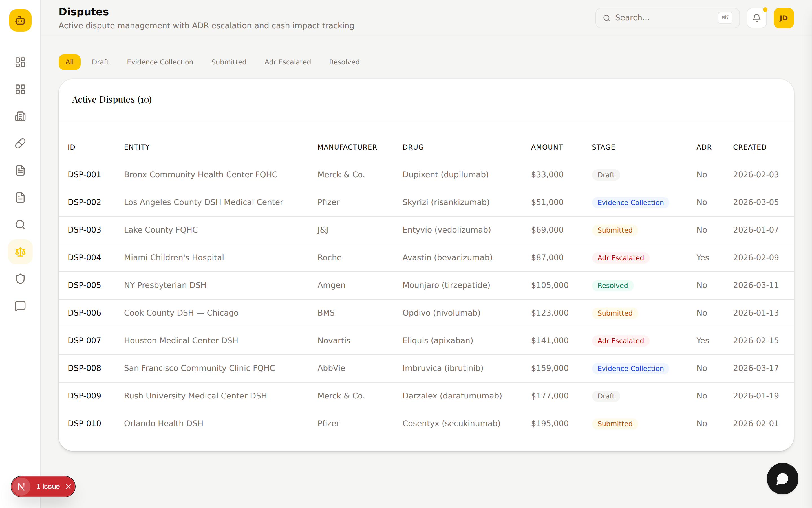This screenshot has height=508, width=812.
Task: Open the dashboard icon with uneven panels
Action: tap(20, 62)
